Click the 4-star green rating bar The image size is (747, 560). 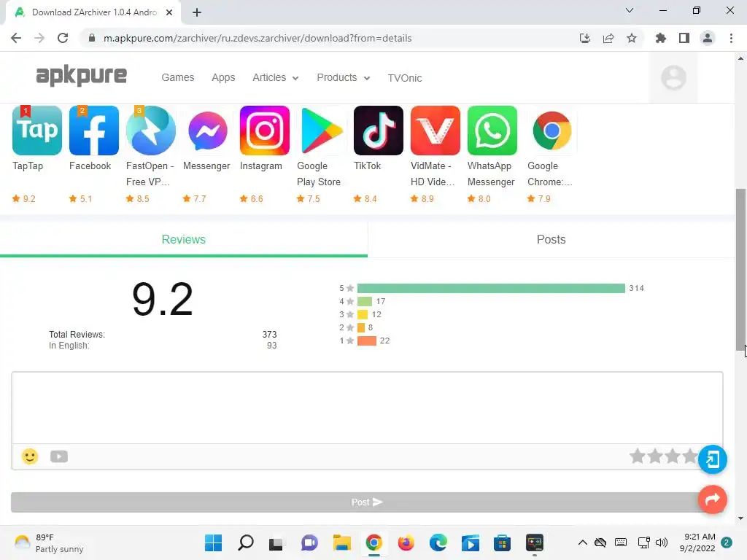pyautogui.click(x=365, y=301)
